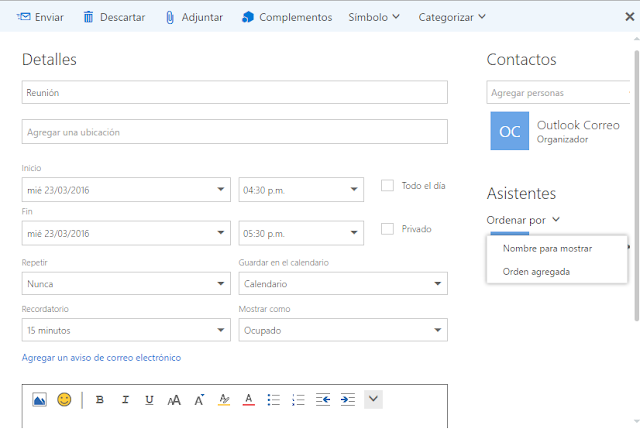Open the Repetir Nunca dropdown
This screenshot has height=432, width=640.
click(126, 283)
